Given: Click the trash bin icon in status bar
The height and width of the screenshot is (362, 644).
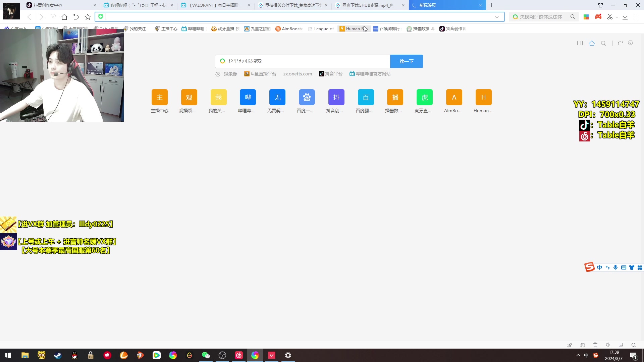Looking at the screenshot, I should coord(595,345).
